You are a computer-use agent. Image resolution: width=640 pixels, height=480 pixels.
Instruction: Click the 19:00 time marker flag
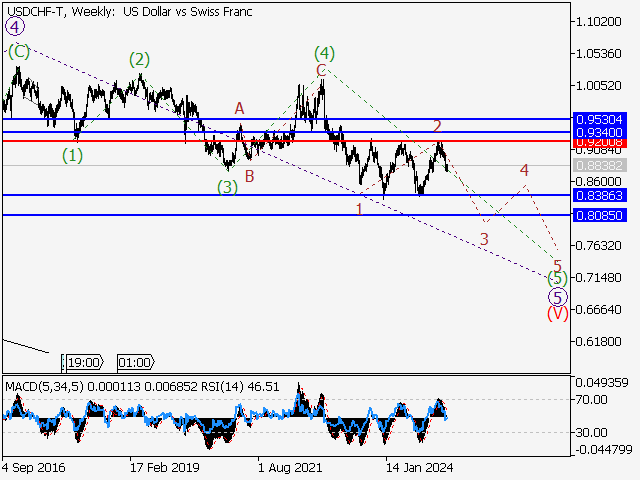82,362
